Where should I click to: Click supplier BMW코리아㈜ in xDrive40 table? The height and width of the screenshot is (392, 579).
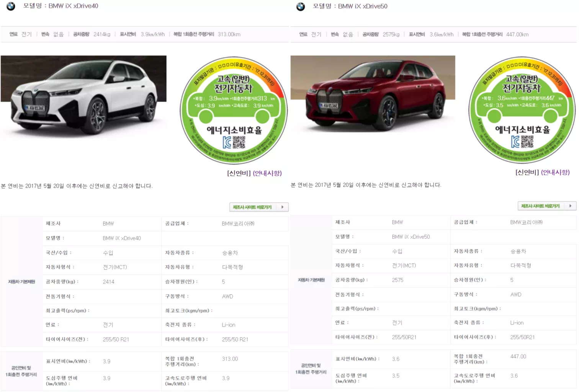tap(238, 224)
